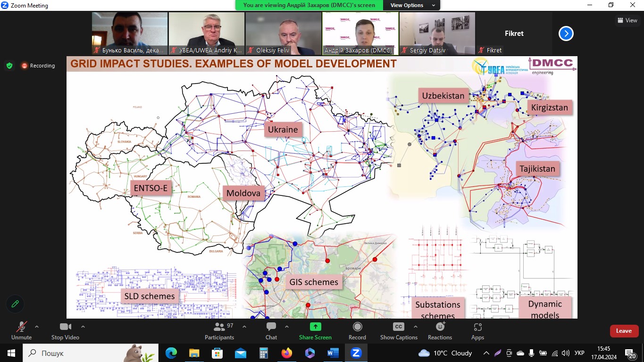This screenshot has height=362, width=644.
Task: Click the ENTSO-E label on slide
Action: [x=151, y=189]
